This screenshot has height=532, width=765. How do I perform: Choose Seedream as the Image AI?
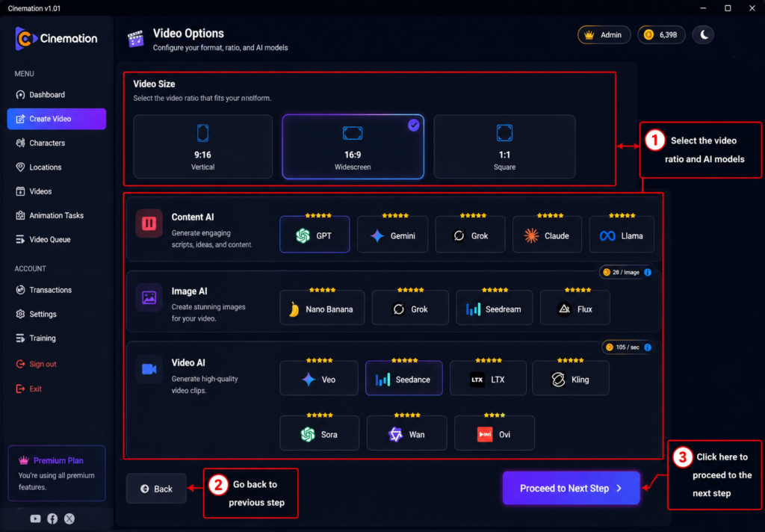tap(495, 308)
